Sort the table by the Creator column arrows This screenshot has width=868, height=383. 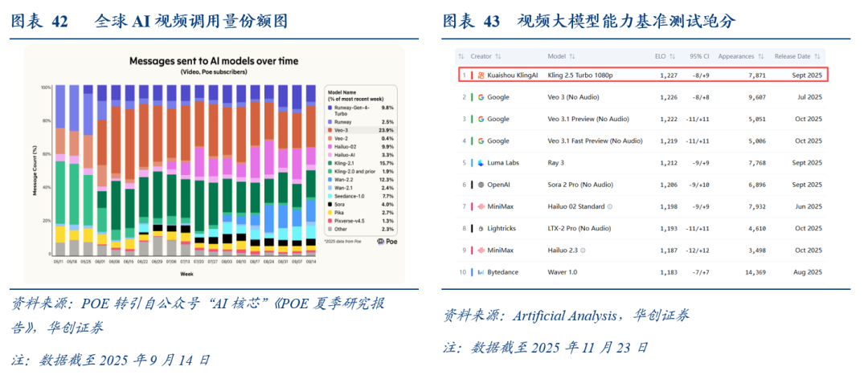pyautogui.click(x=499, y=57)
